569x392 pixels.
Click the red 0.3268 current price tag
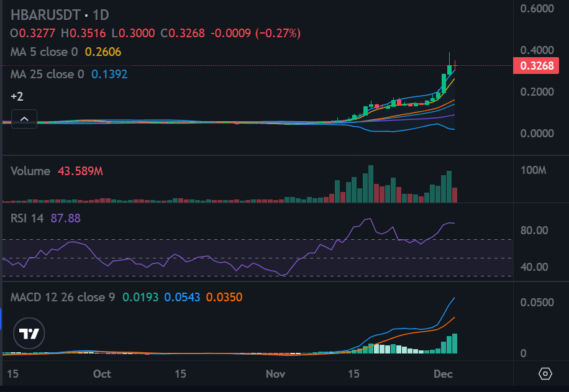536,66
